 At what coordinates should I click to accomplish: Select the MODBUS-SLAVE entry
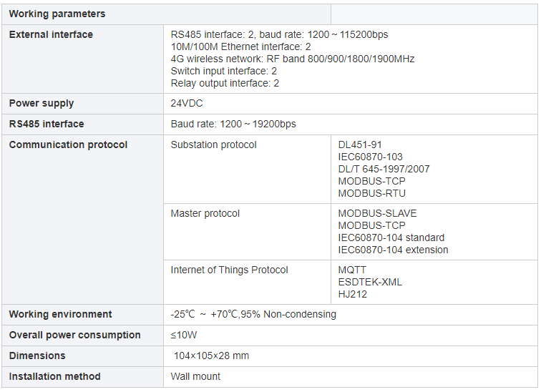pyautogui.click(x=377, y=213)
